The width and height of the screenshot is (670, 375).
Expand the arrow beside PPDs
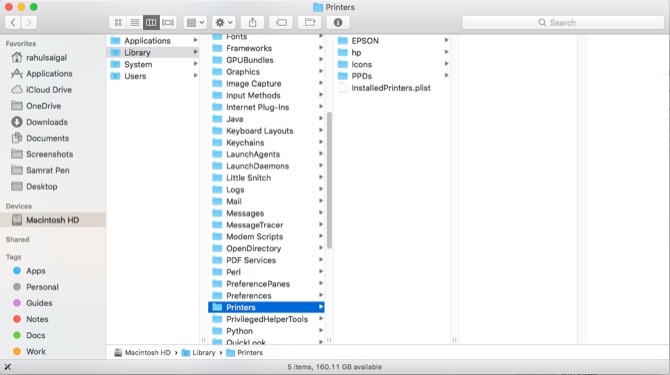coord(446,76)
